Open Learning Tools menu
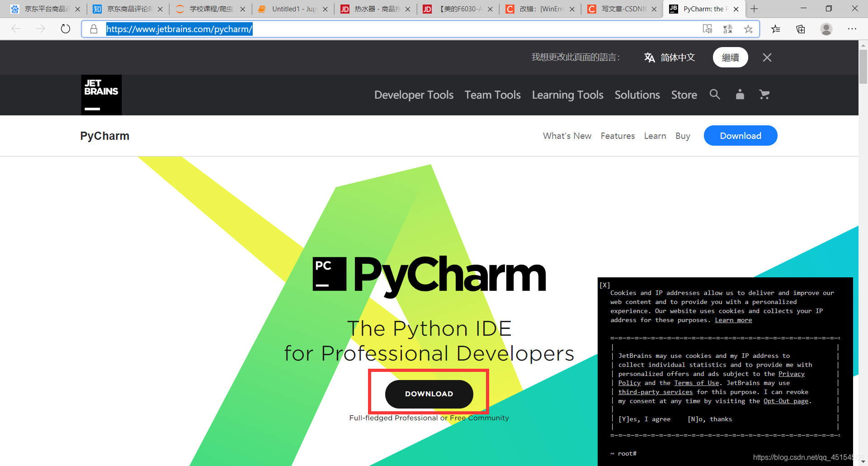This screenshot has height=466, width=868. pyautogui.click(x=567, y=95)
